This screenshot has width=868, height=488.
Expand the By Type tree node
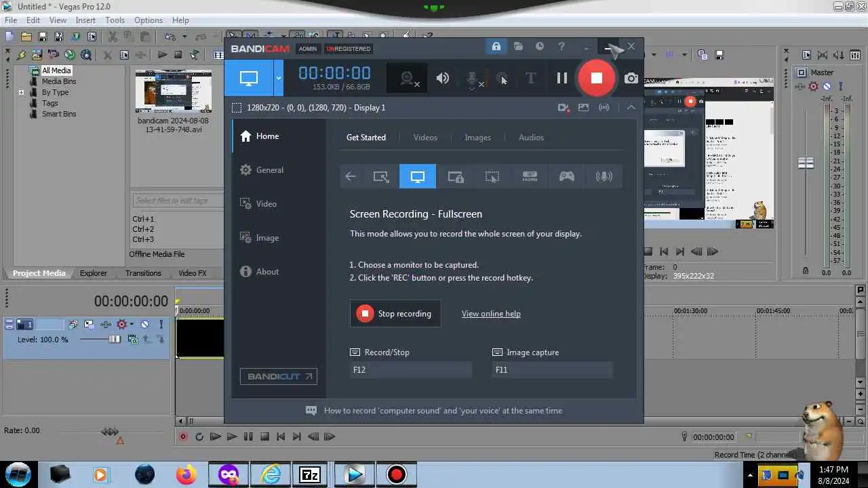(21, 92)
